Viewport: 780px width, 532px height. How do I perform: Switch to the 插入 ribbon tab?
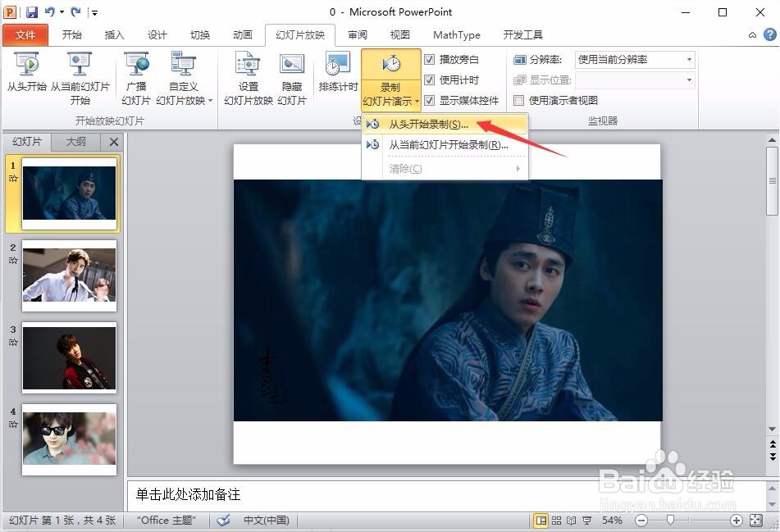click(x=114, y=34)
